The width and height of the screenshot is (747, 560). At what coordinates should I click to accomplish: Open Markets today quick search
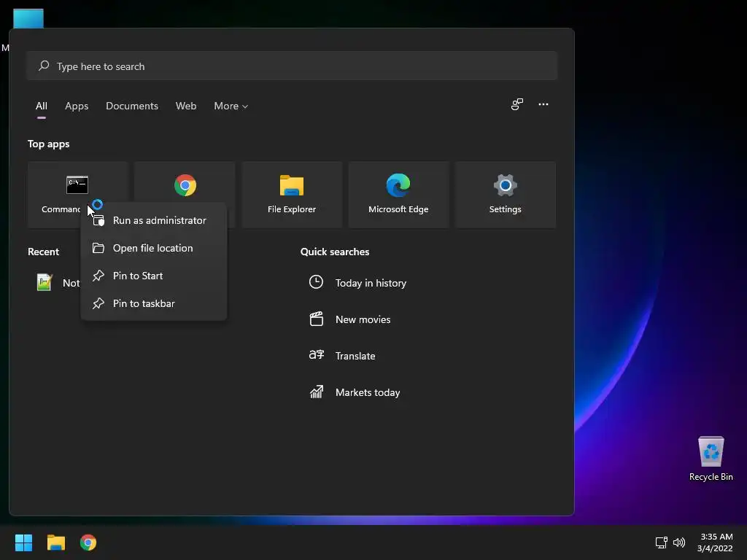355,392
